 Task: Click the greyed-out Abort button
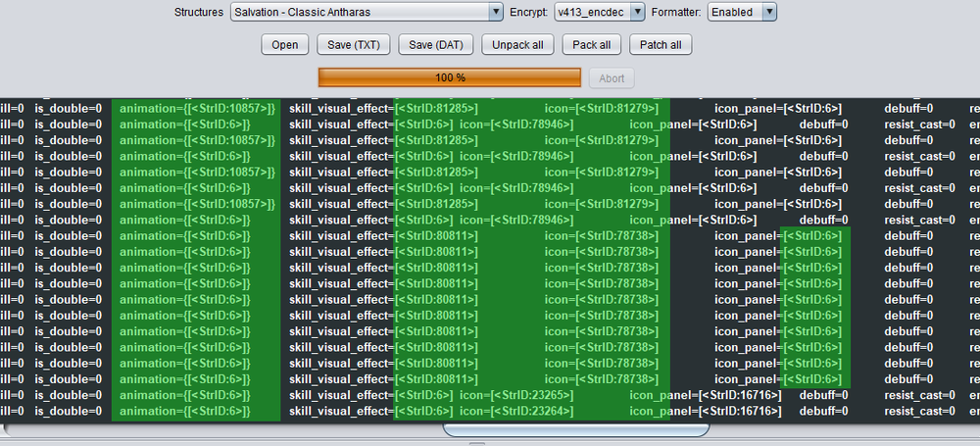point(612,78)
